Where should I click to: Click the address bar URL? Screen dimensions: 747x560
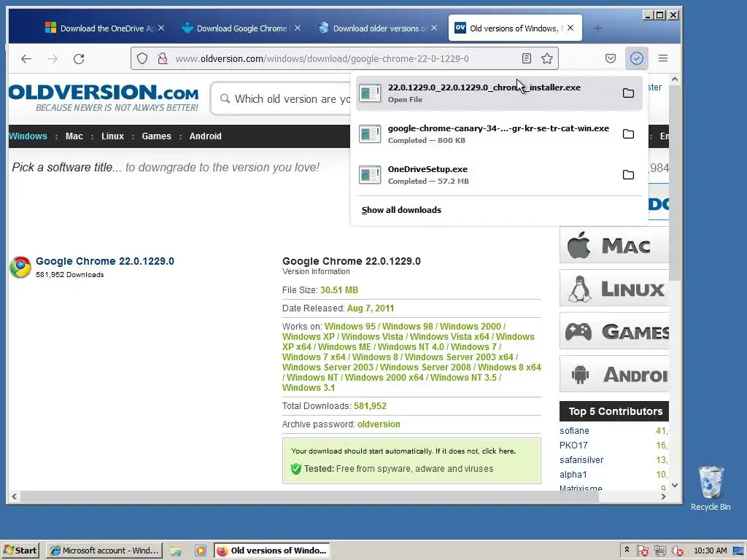[x=322, y=58]
